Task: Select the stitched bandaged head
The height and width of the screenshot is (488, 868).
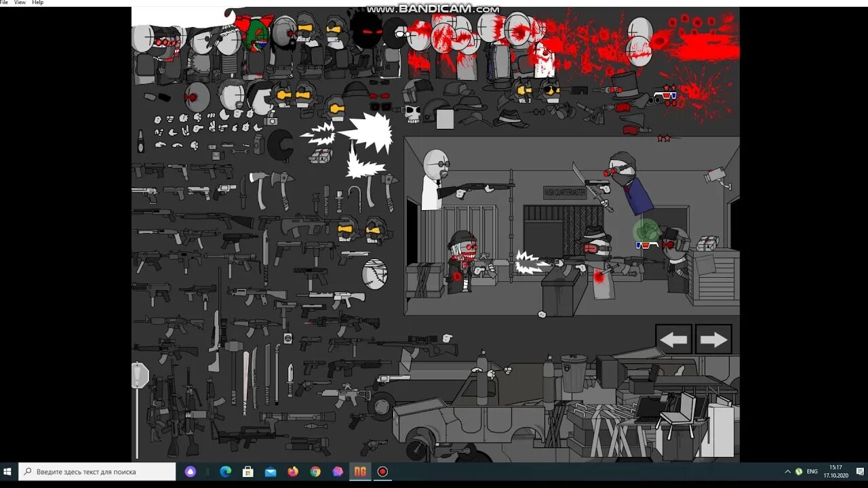Action: tap(375, 274)
